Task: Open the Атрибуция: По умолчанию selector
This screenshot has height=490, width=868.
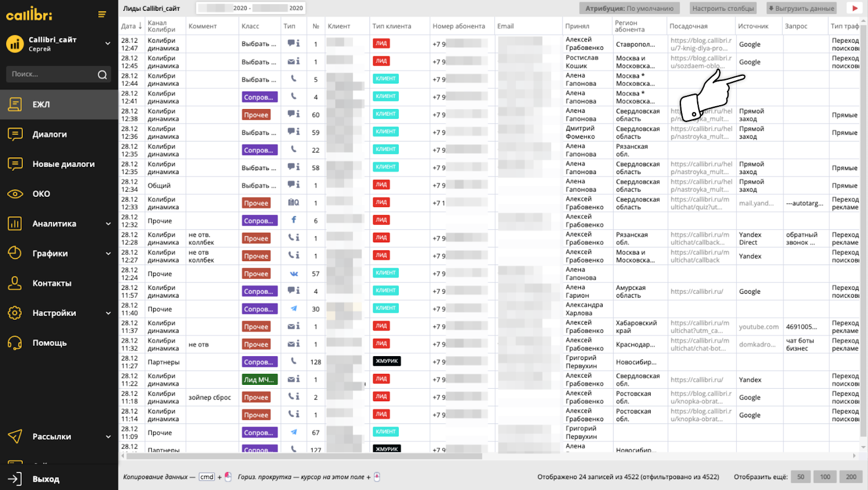Action: (629, 8)
